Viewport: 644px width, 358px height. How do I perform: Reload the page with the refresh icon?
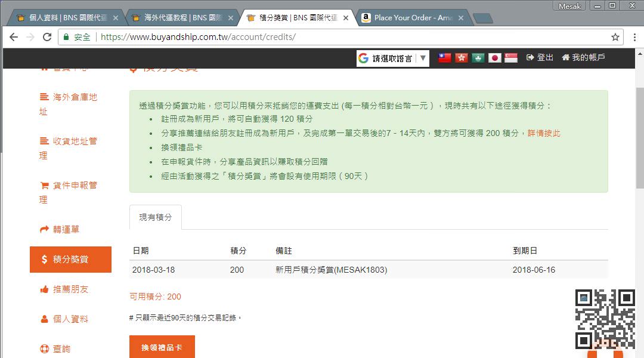pyautogui.click(x=47, y=37)
